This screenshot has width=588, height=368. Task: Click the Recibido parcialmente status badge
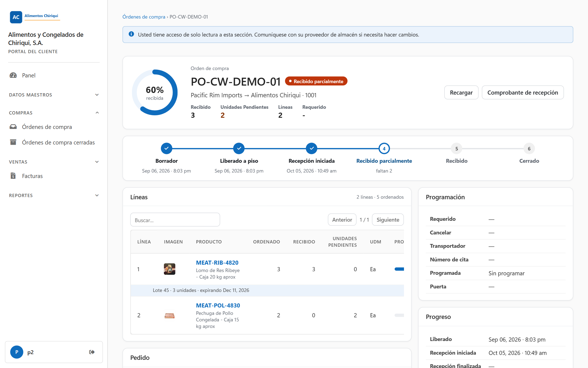316,81
